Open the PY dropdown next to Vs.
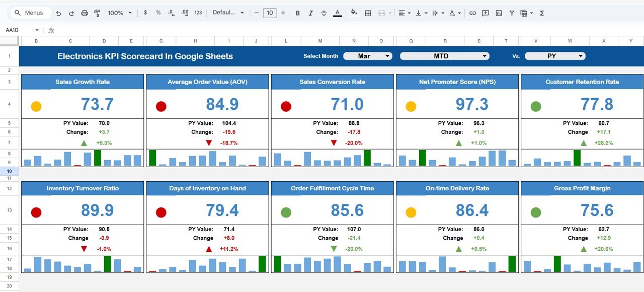This screenshot has height=292, width=644. (555, 56)
